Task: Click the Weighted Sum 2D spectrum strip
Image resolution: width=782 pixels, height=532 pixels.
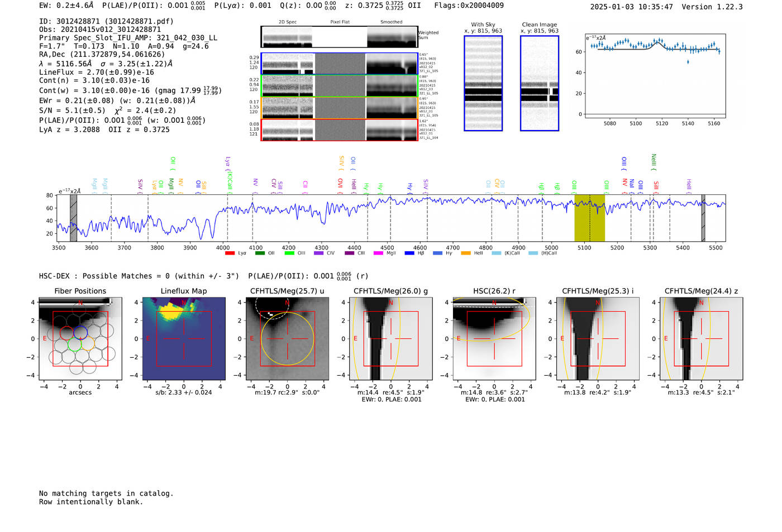Action: click(339, 37)
